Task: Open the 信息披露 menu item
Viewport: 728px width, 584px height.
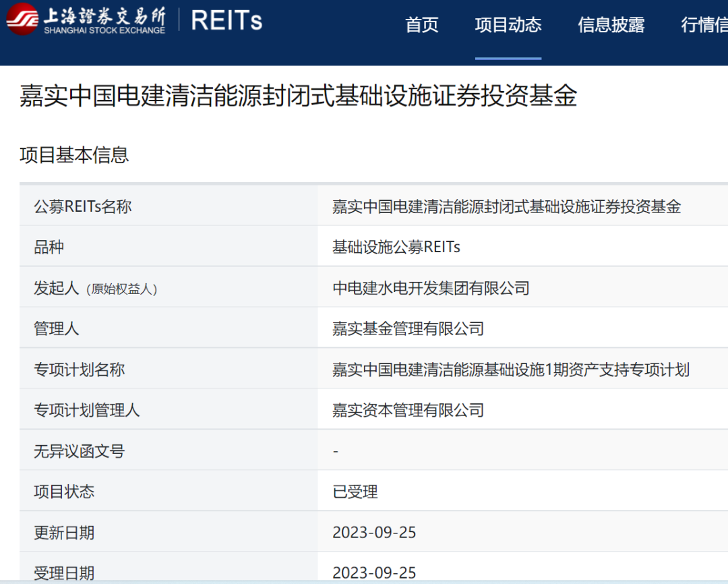Action: point(611,25)
